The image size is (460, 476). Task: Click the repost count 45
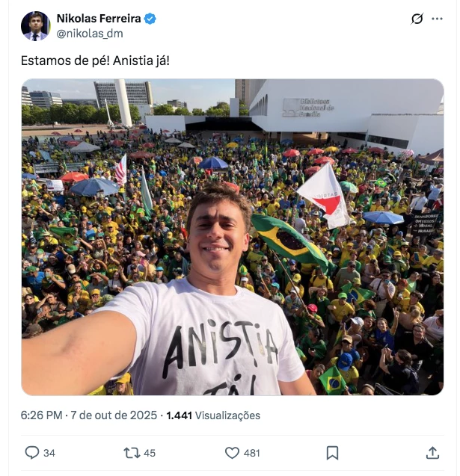pos(149,453)
